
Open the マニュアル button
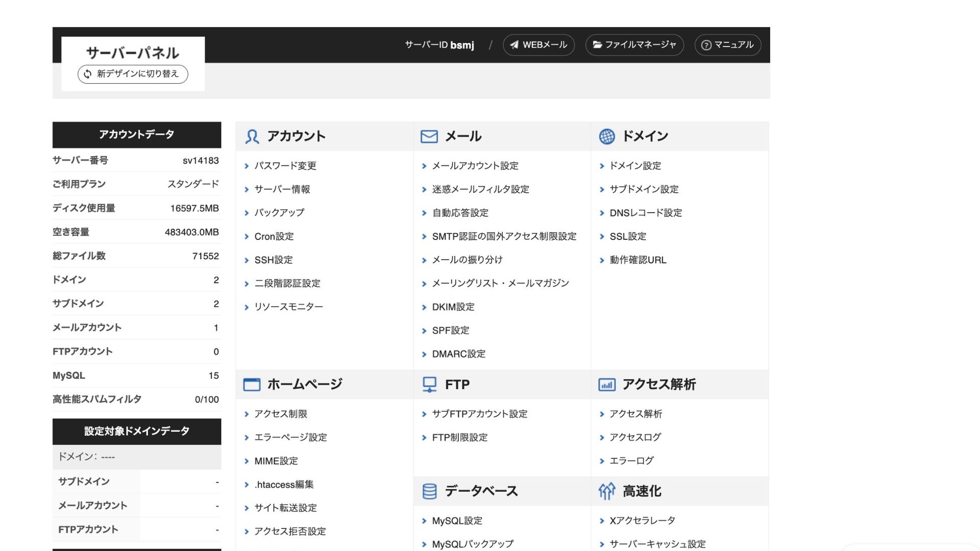pyautogui.click(x=728, y=45)
